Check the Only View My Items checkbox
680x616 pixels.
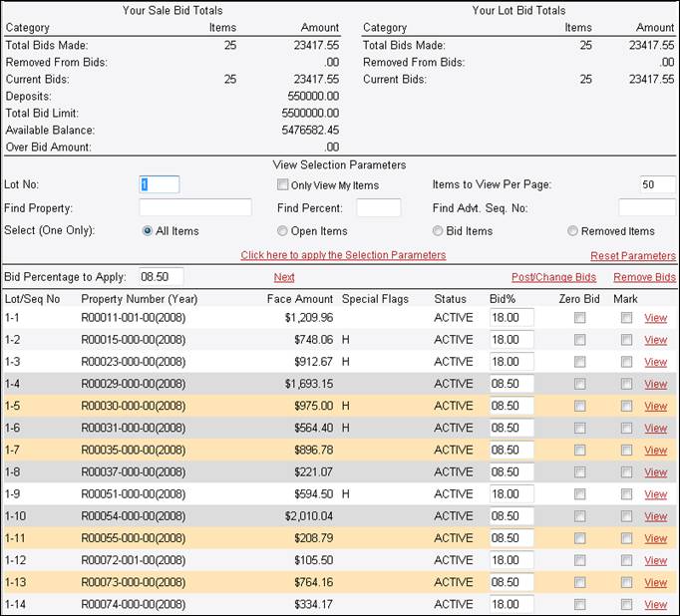(283, 184)
